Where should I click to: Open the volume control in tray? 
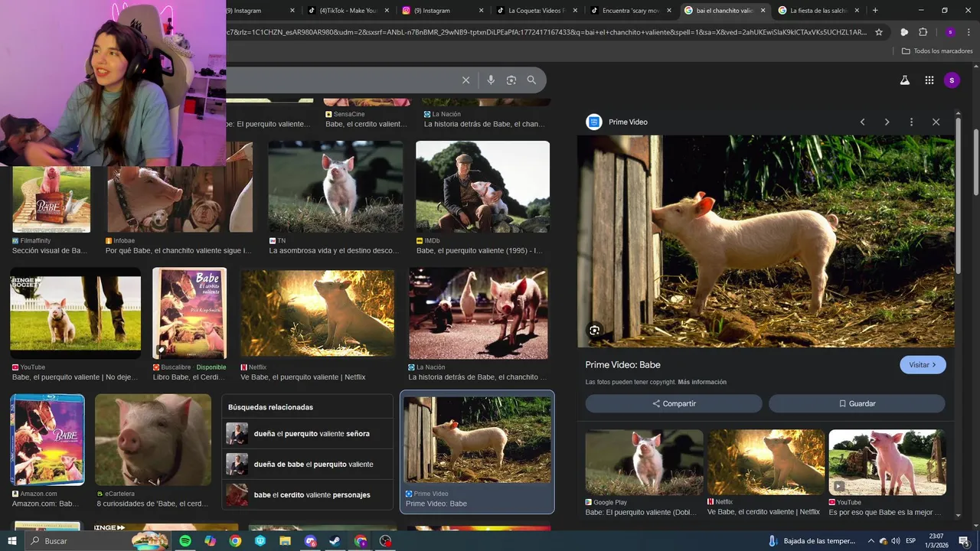(895, 541)
